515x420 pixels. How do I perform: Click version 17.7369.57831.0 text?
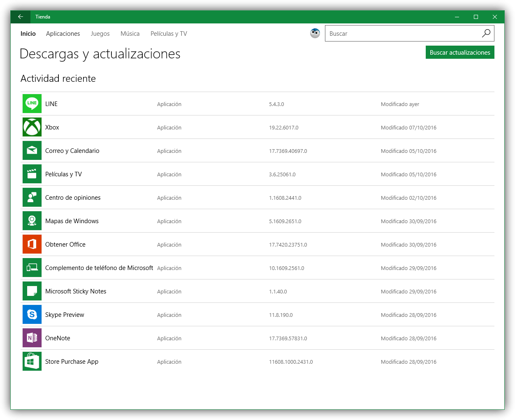coord(288,339)
